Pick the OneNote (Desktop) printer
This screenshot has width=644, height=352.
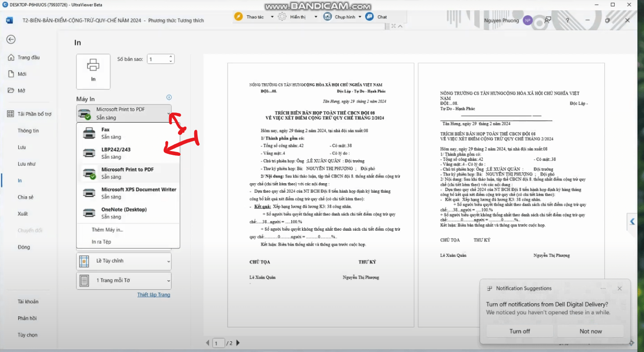click(128, 213)
